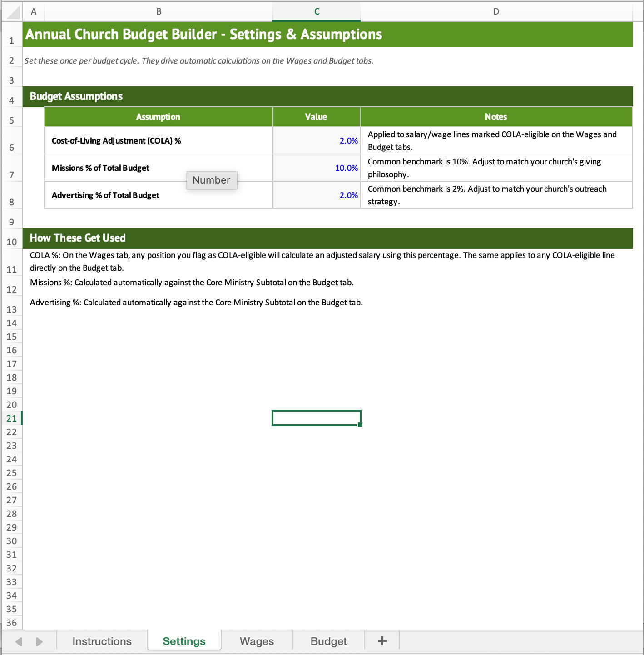Click the Cost-of-Living Adjustment label cell
The image size is (644, 655).
tap(159, 140)
